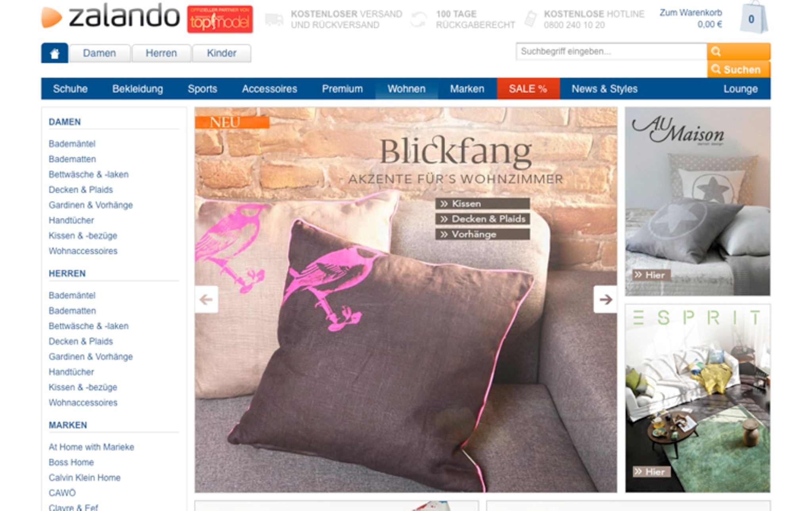Viewport: 812px width, 511px height.
Task: Click the Suchen search button
Action: tap(738, 69)
